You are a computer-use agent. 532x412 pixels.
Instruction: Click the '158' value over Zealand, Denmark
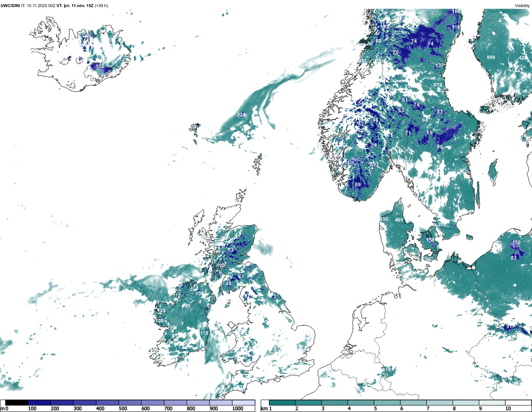430,240
